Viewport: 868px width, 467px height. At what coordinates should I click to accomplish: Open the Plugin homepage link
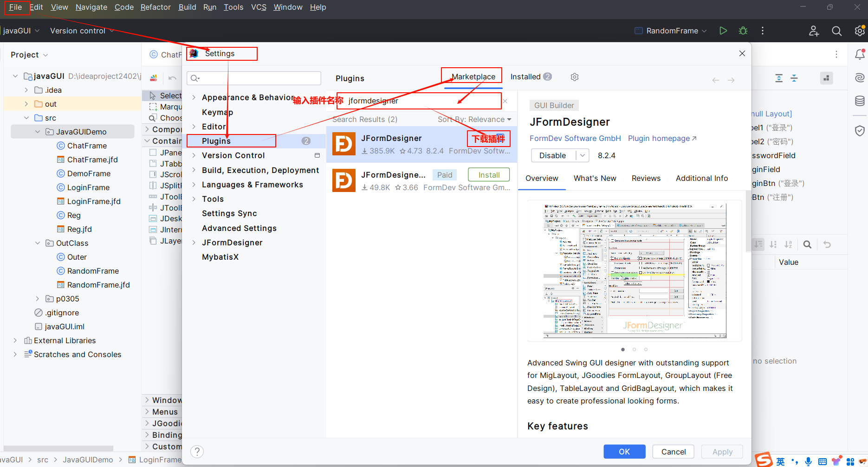pyautogui.click(x=662, y=138)
